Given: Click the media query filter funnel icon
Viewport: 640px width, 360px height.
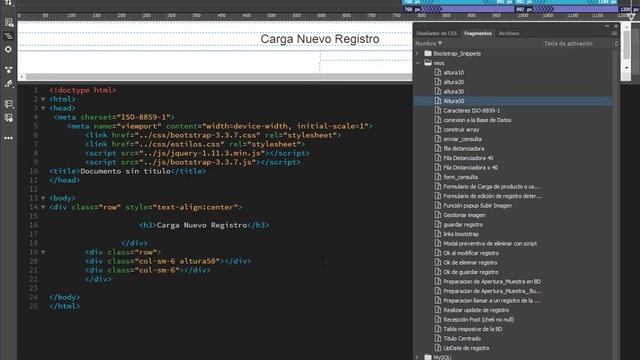Looking at the screenshot, I should [631, 17].
